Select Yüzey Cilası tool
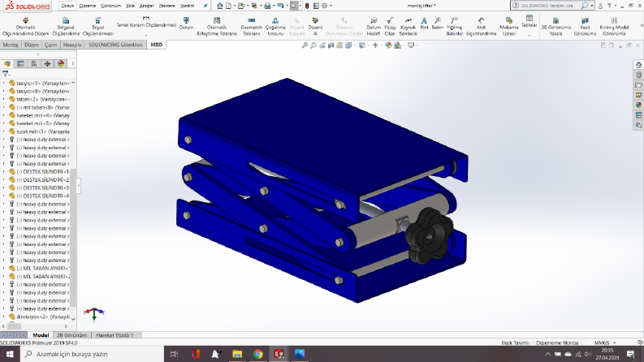The image size is (644, 362). coord(390,27)
